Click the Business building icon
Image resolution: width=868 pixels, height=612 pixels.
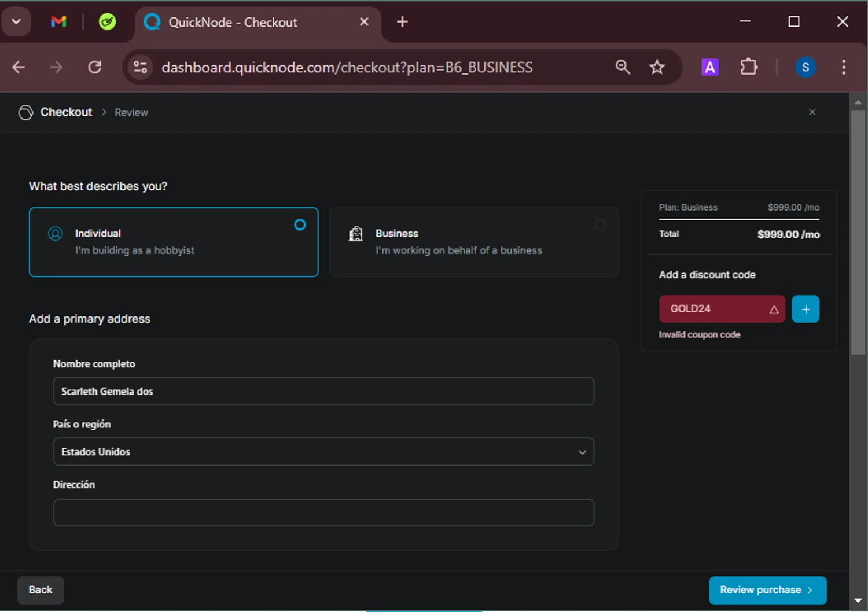tap(356, 234)
